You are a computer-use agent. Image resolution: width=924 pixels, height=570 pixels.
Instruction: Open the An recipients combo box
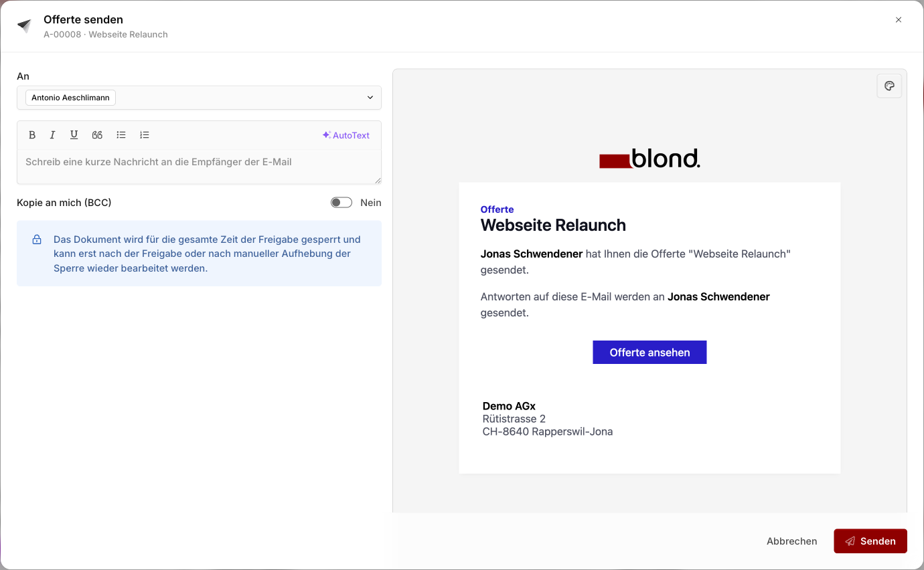click(199, 98)
